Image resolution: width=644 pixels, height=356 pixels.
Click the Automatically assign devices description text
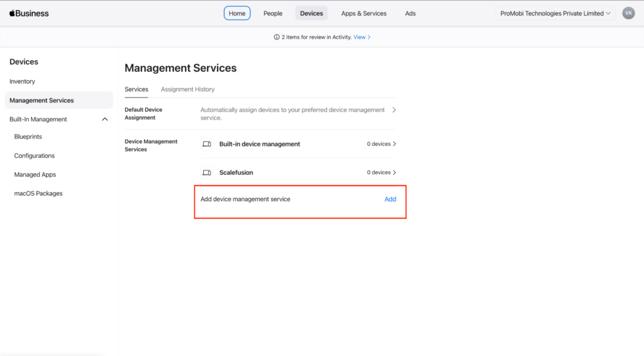(292, 114)
